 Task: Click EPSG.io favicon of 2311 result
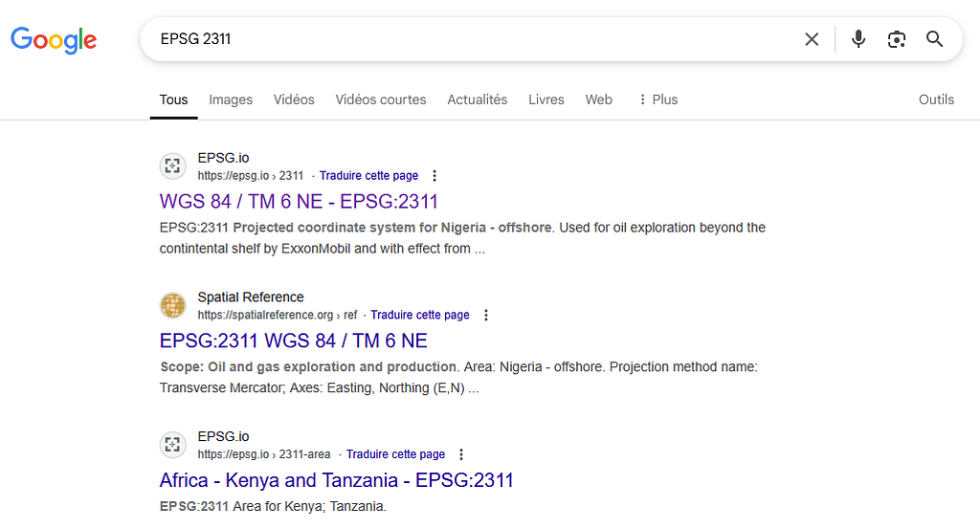172,166
